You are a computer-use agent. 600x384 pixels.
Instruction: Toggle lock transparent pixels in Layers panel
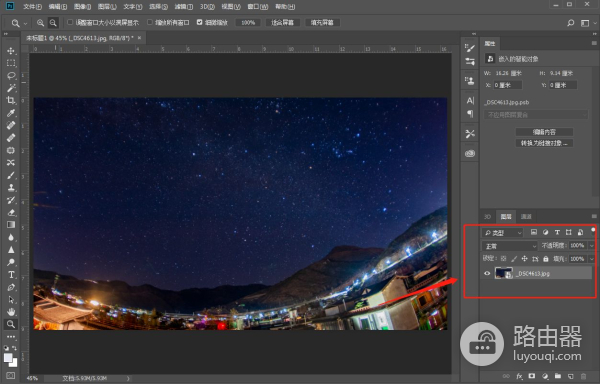504,259
